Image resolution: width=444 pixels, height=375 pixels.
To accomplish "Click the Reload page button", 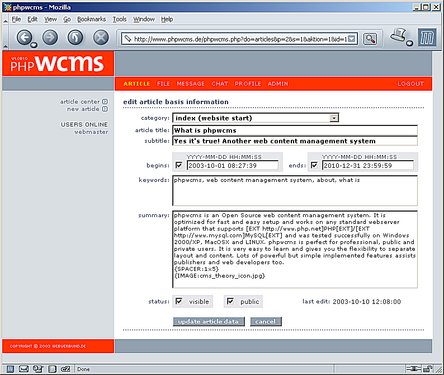I will (75, 37).
